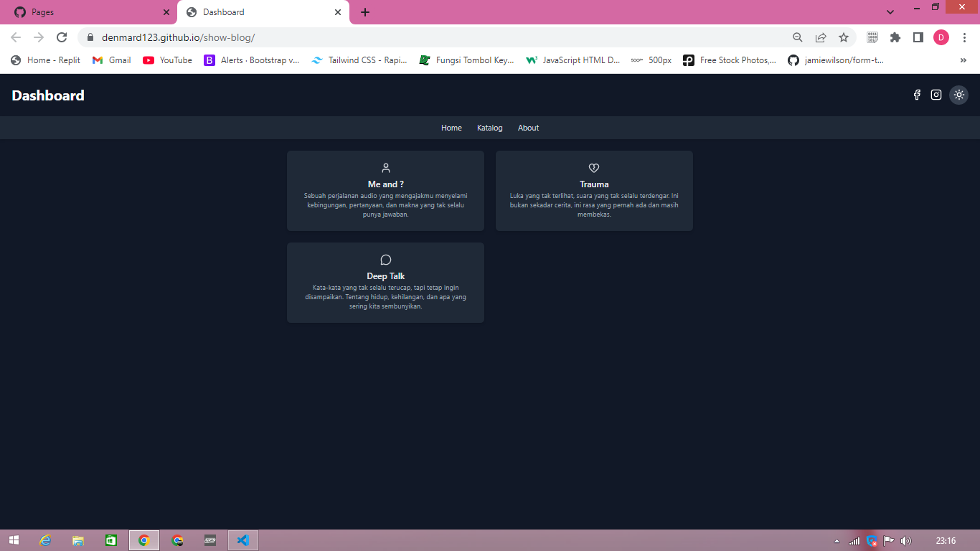Screen dimensions: 980x551
Task: Reload the page with the refresh icon
Action: click(62, 37)
